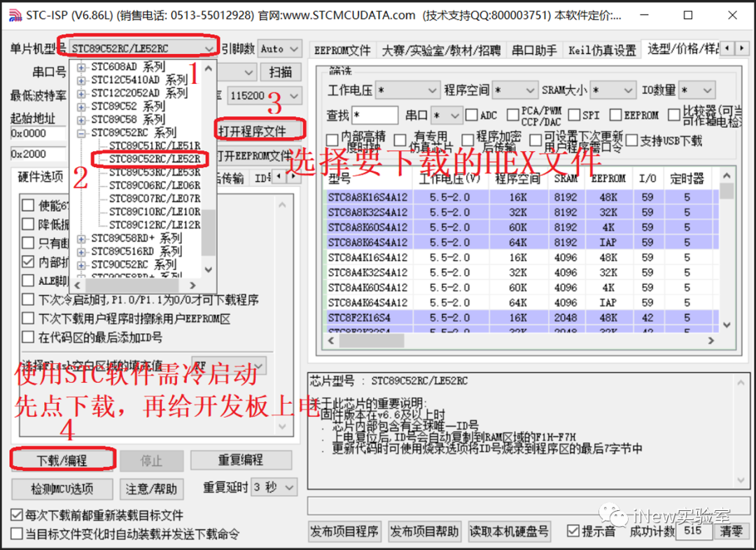Expand the STC12C5410AD 系列 tree node
Image resolution: width=756 pixels, height=550 pixels.
click(x=81, y=80)
